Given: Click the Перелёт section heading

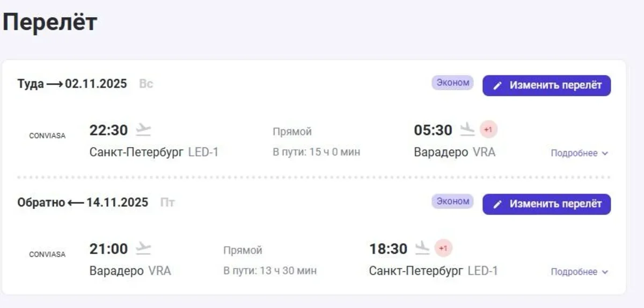Looking at the screenshot, I should click(50, 23).
